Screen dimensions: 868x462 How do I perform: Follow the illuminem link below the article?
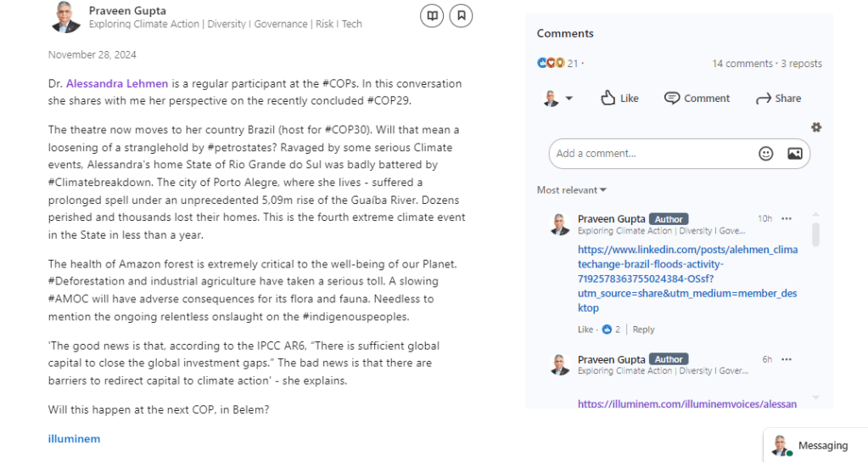[x=74, y=439]
